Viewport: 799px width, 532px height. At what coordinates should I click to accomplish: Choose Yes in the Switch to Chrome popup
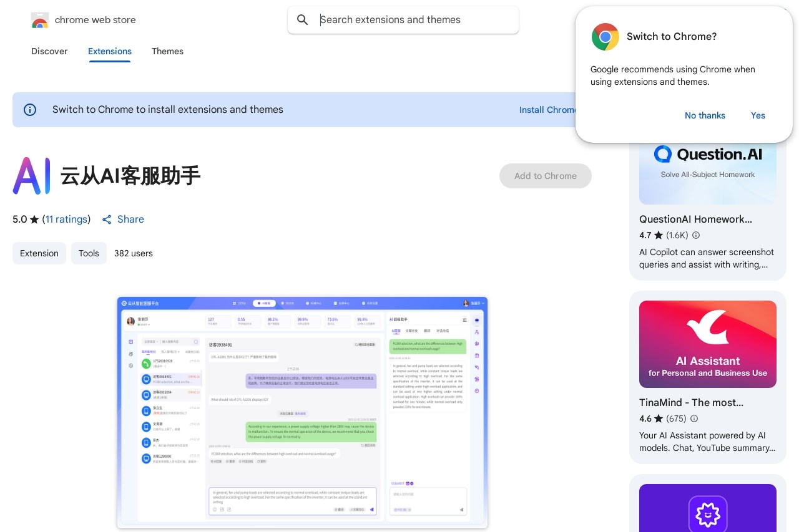pyautogui.click(x=758, y=115)
